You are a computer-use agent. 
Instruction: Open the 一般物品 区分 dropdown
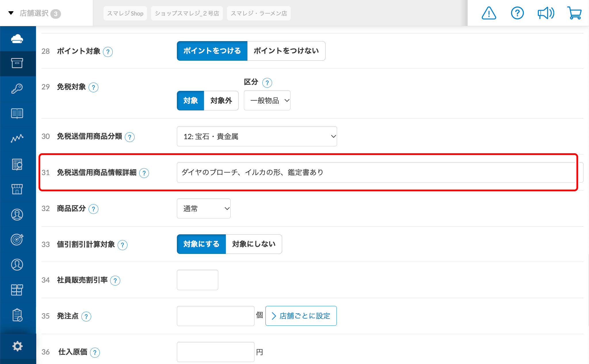pyautogui.click(x=267, y=100)
